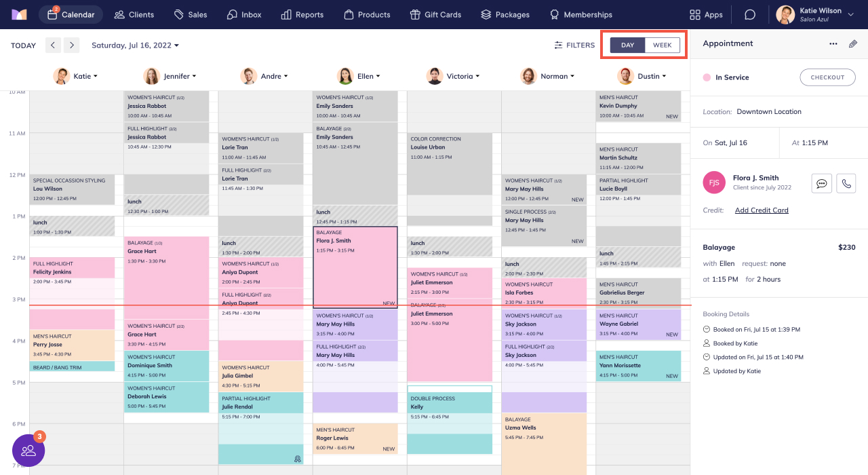Click the Add Credit Card link
This screenshot has height=475, width=868.
click(762, 210)
